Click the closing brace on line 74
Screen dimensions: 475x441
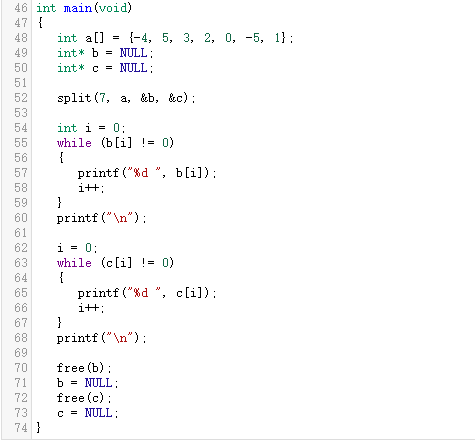click(x=39, y=428)
